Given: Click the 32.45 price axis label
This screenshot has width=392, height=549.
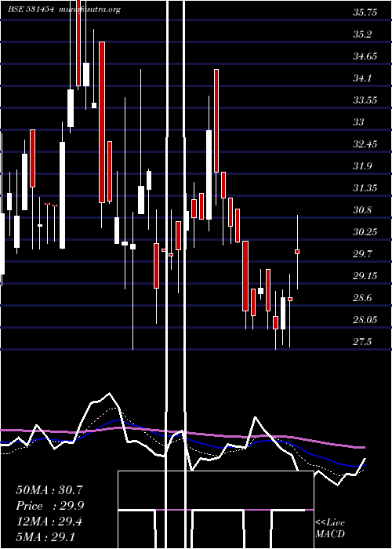Looking at the screenshot, I should [365, 144].
